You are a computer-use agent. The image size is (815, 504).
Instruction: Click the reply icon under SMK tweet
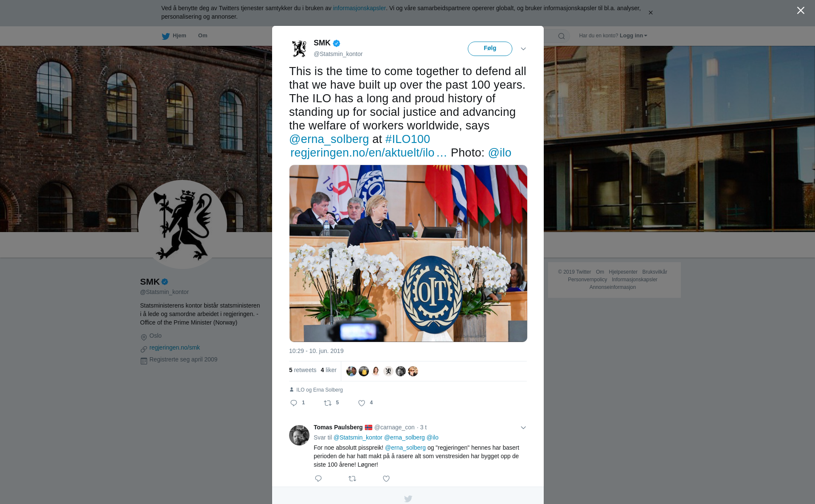coord(294,403)
